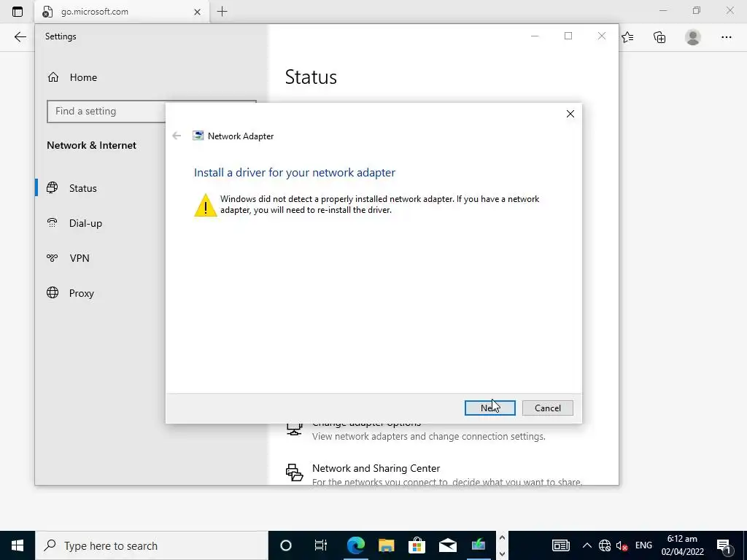The image size is (747, 560).
Task: Click the Change adapter options monitor icon
Action: coord(294,429)
